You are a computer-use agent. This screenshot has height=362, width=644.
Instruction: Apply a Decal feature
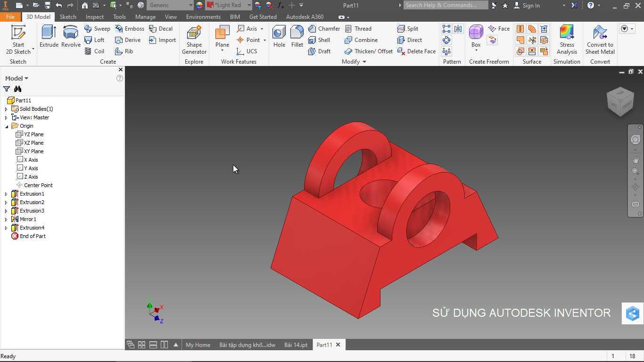[x=161, y=29]
